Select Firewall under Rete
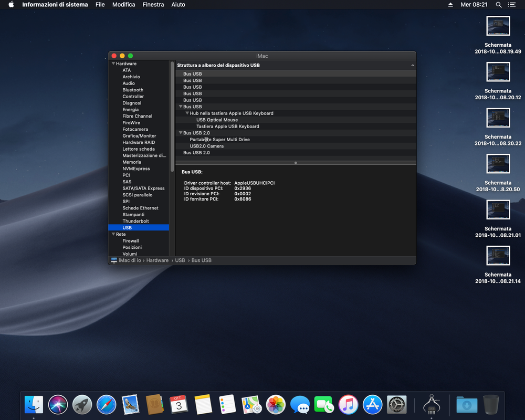The height and width of the screenshot is (420, 525). (131, 241)
